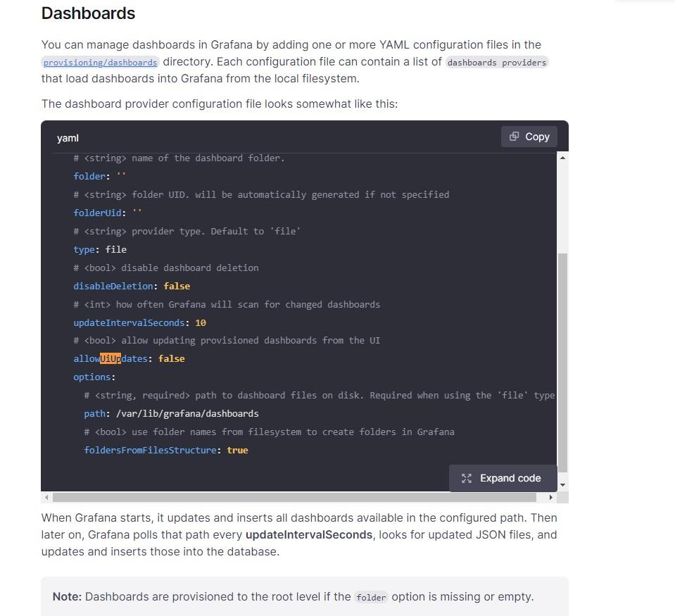Screen dimensions: 675x616
Task: Open the provisioning/dashboards link
Action: pyautogui.click(x=100, y=62)
